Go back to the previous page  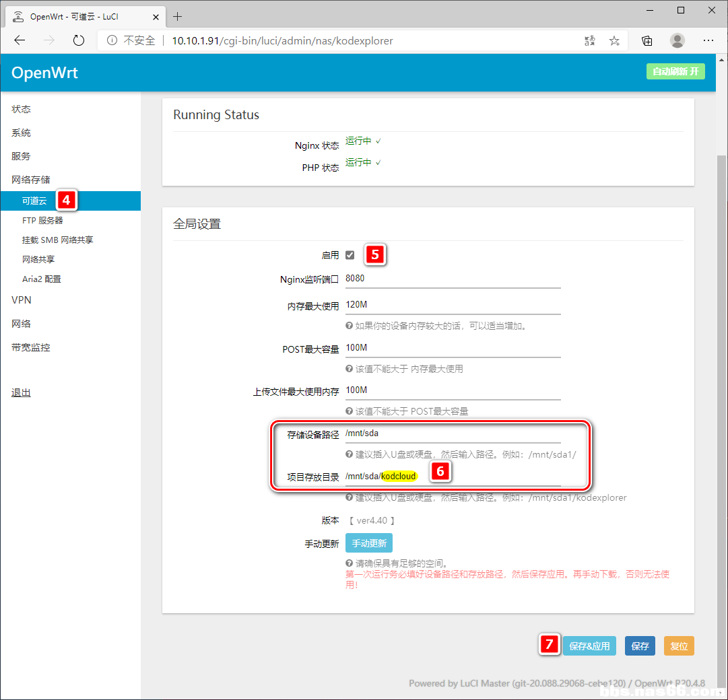click(x=20, y=40)
